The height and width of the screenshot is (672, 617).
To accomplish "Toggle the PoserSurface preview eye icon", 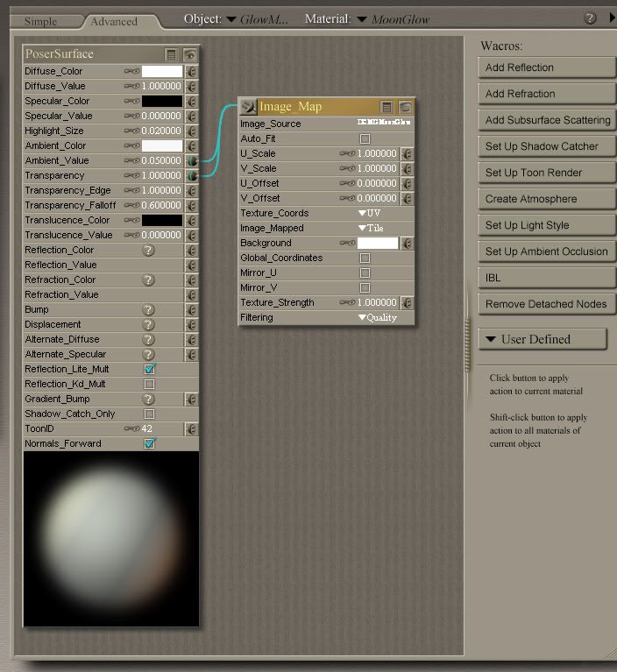I will tap(189, 54).
